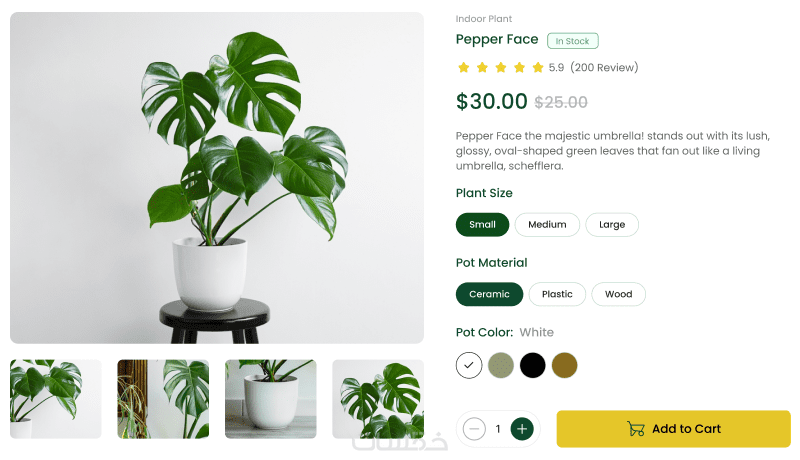The height and width of the screenshot is (460, 800).
Task: Choose the olive green pot color
Action: pyautogui.click(x=501, y=365)
